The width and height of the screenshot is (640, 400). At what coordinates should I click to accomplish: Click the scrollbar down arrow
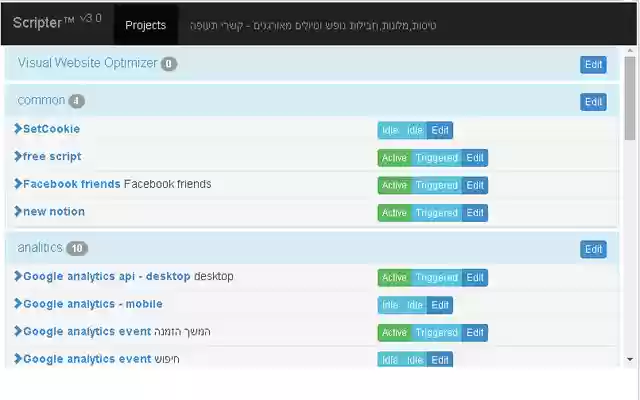coord(630,360)
